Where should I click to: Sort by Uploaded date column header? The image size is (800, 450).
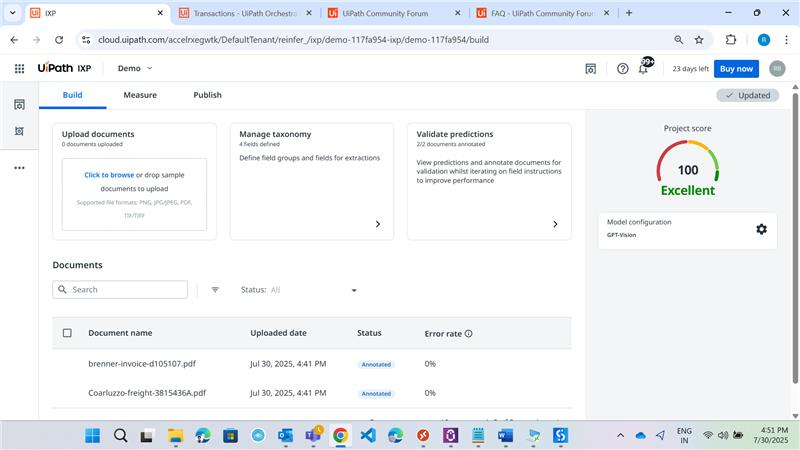coord(278,333)
